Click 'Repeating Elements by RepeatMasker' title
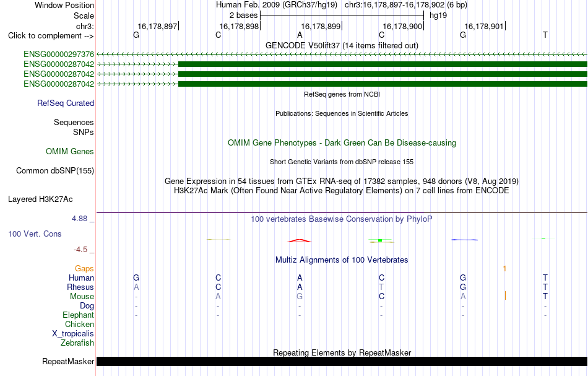This screenshot has height=376, width=588. point(342,352)
